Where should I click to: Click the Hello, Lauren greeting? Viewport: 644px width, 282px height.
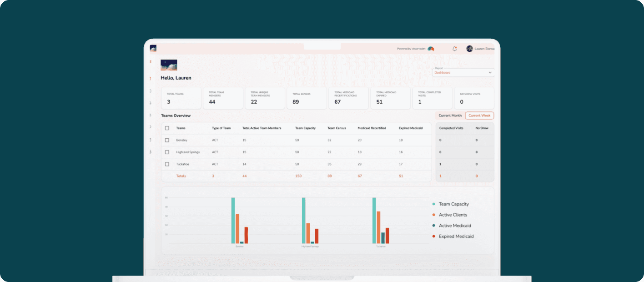176,78
